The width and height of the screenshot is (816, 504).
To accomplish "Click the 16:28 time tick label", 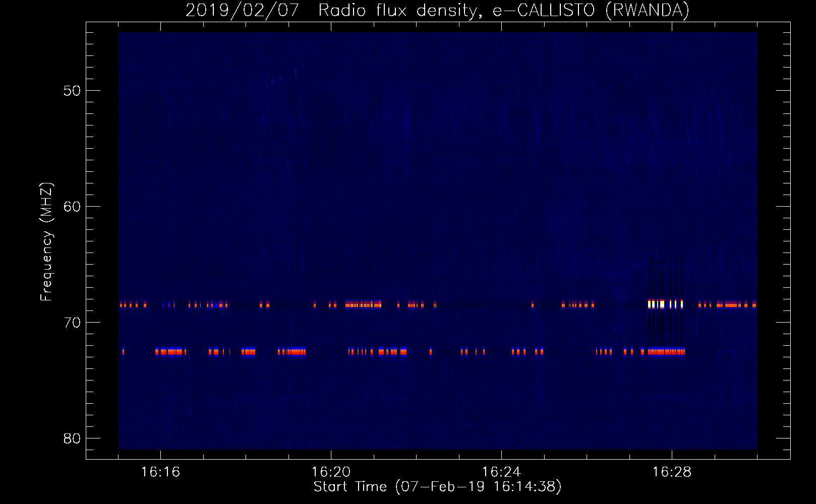I will coord(672,472).
